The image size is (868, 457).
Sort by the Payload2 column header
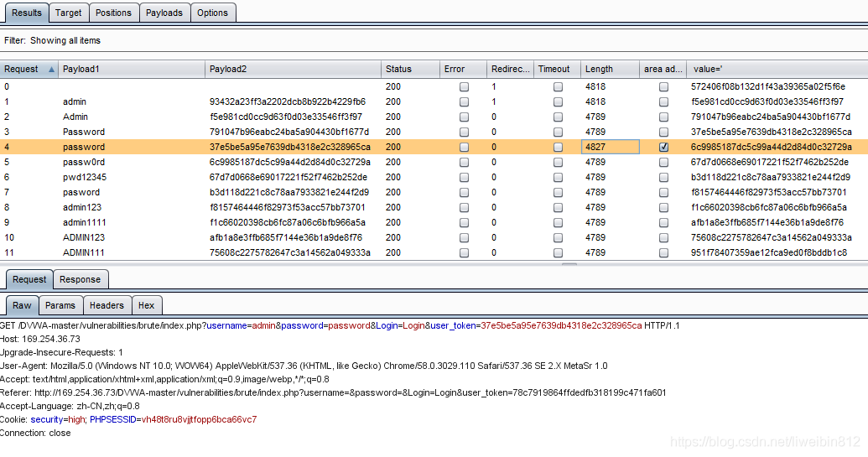293,69
